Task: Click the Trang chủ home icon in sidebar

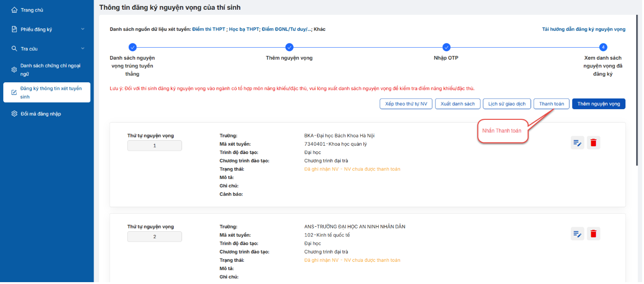Action: 14,10
